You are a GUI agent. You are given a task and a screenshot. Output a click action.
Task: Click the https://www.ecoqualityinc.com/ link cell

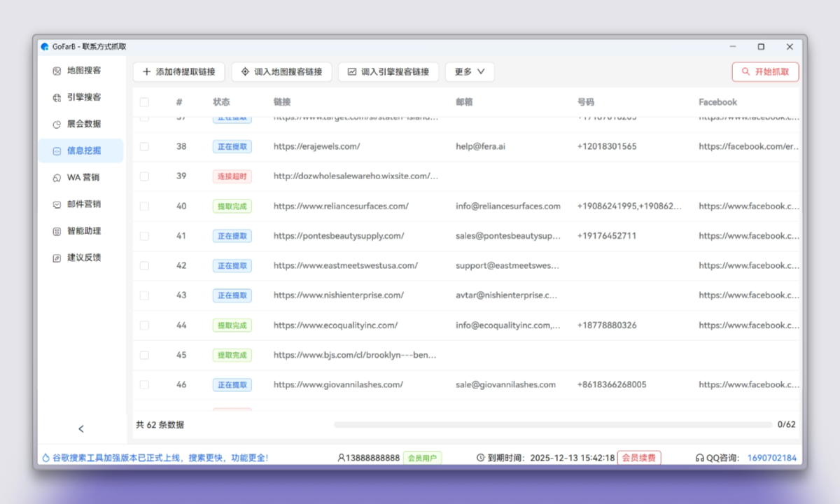point(335,325)
